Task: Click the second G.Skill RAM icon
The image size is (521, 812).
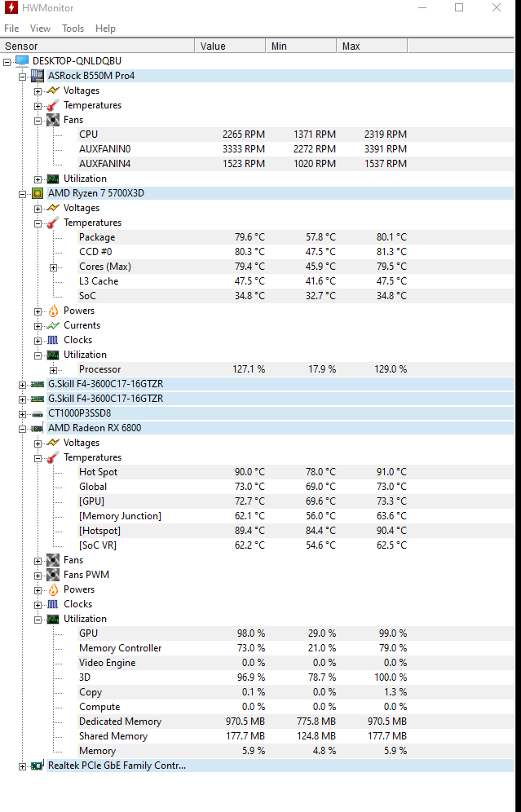Action: tap(38, 399)
